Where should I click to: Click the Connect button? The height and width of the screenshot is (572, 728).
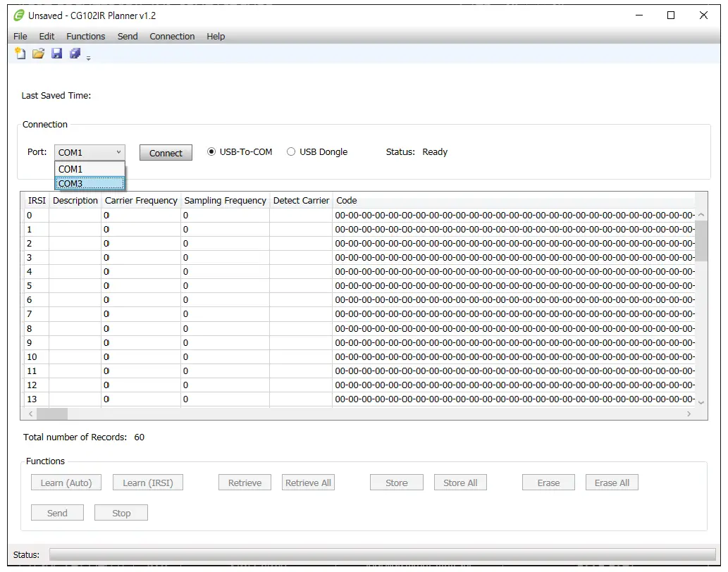pos(166,153)
